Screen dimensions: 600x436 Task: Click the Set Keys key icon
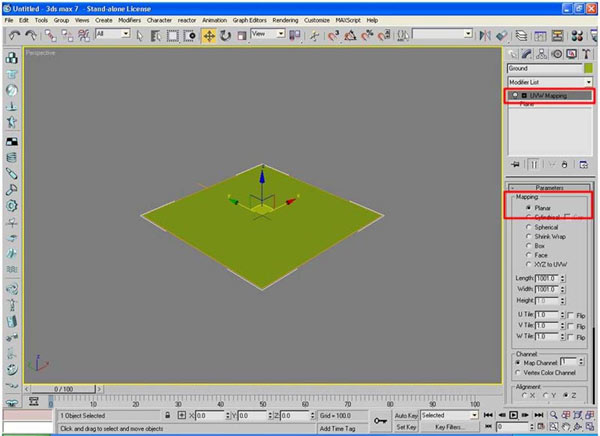pos(380,421)
